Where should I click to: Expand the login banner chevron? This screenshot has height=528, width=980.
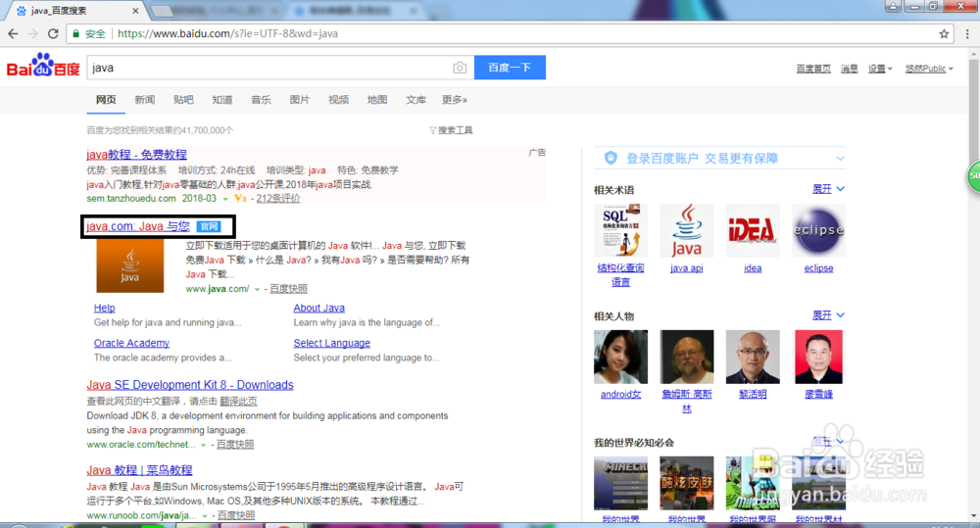840,159
